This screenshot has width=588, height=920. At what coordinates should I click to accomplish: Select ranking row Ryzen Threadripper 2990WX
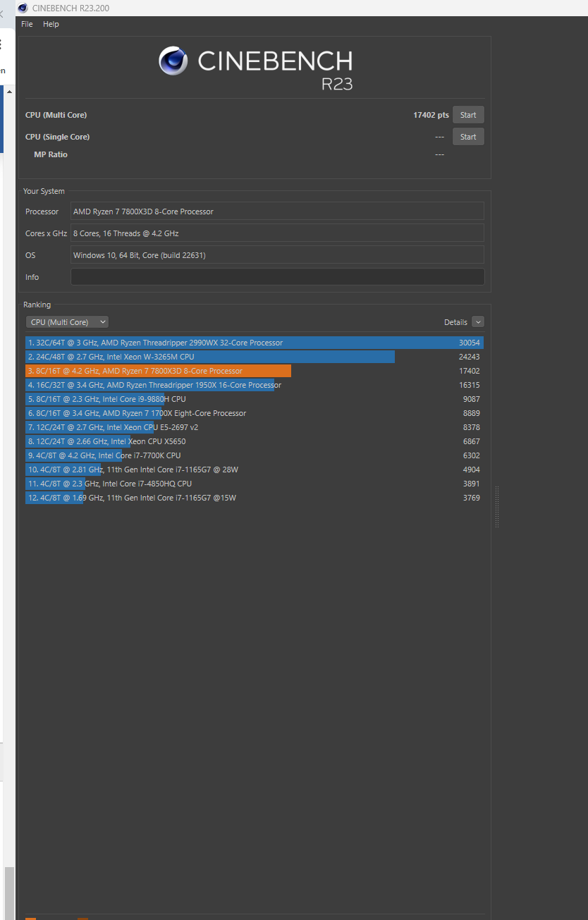(255, 343)
